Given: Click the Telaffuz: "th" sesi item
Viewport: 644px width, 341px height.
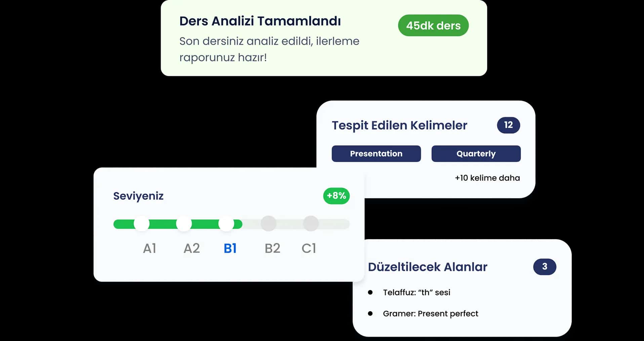Looking at the screenshot, I should [x=416, y=292].
